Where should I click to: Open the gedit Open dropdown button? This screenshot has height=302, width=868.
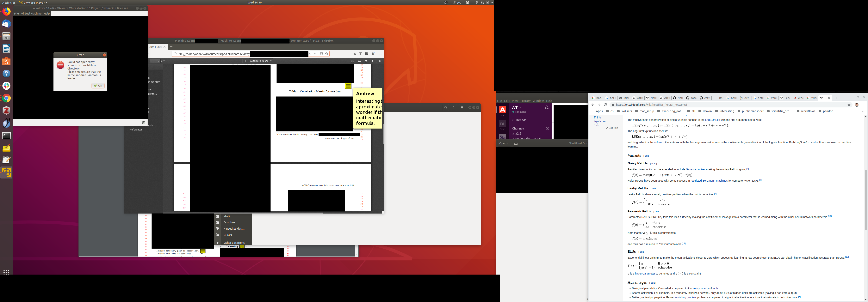click(504, 143)
